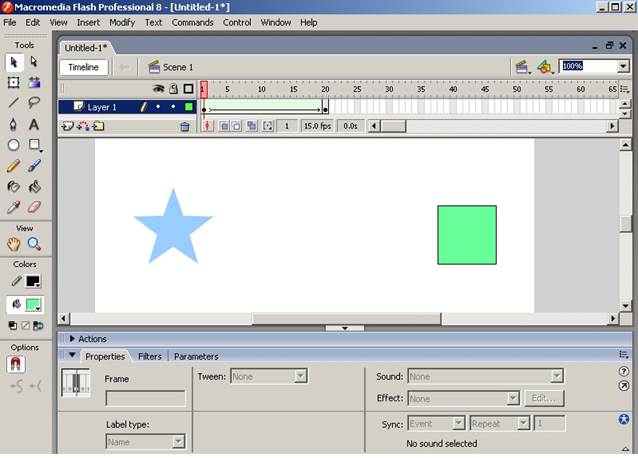Click the Delete Layer trash icon
Image resolution: width=638 pixels, height=458 pixels.
[x=185, y=127]
